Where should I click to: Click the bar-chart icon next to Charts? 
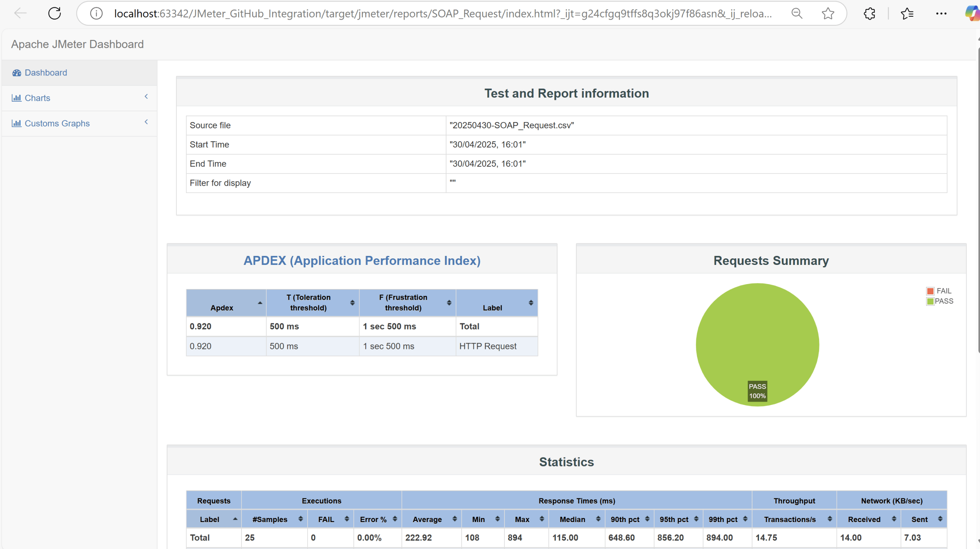[17, 98]
